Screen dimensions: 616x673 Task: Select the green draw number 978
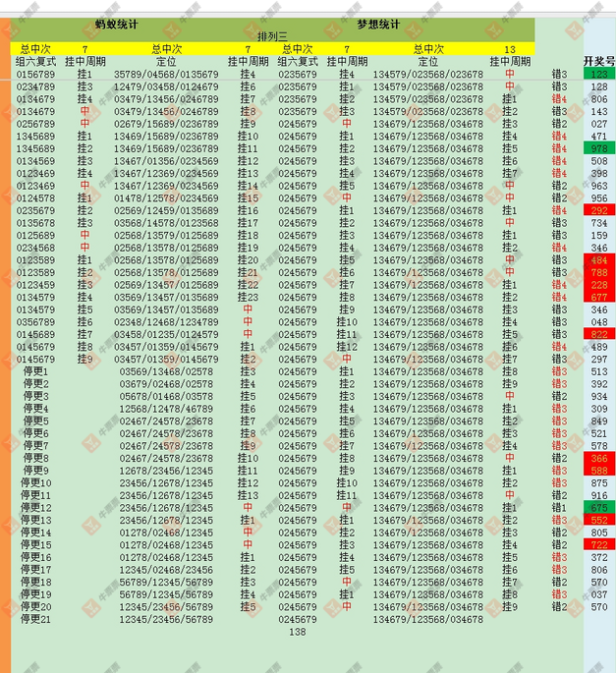coord(599,148)
